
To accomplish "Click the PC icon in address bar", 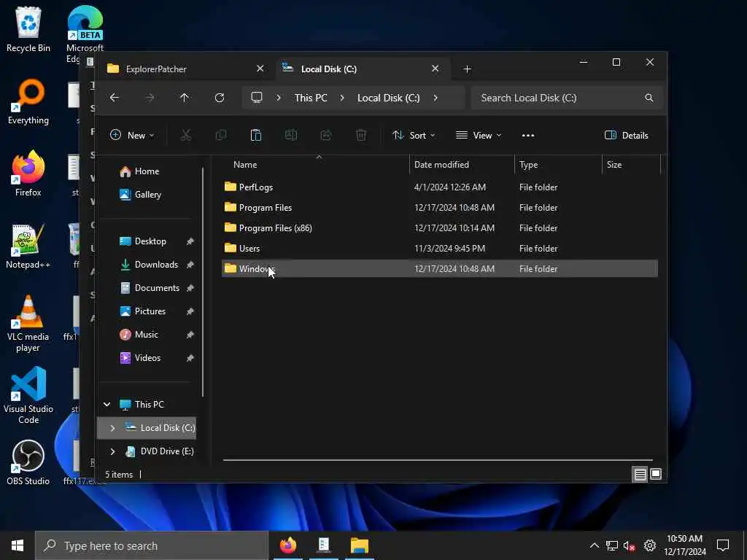I will [x=257, y=98].
